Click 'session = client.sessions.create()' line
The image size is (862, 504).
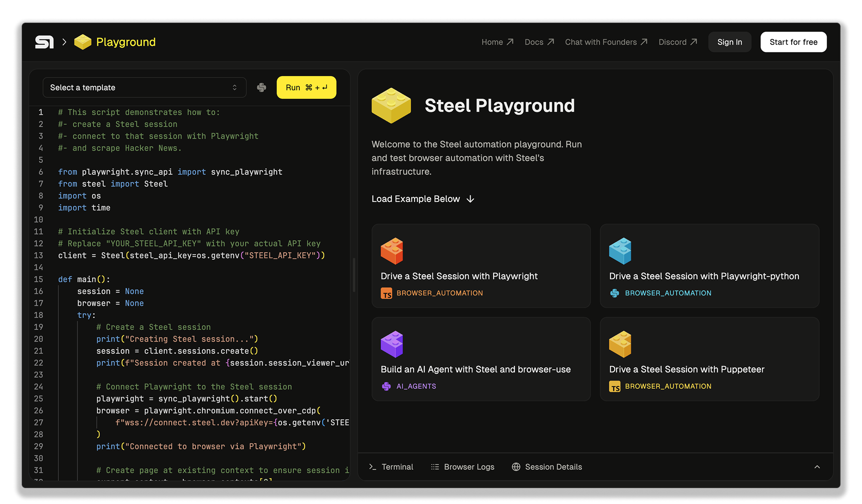pyautogui.click(x=177, y=351)
